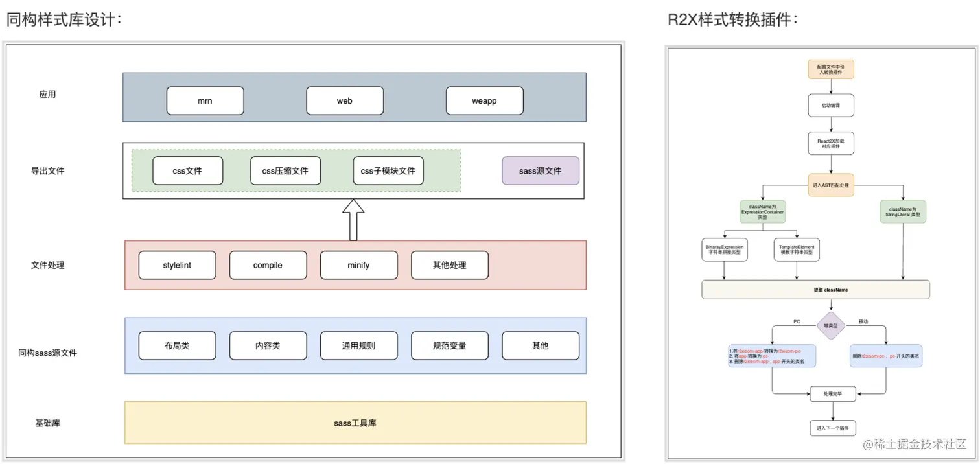Select the minify processing box

pyautogui.click(x=358, y=266)
